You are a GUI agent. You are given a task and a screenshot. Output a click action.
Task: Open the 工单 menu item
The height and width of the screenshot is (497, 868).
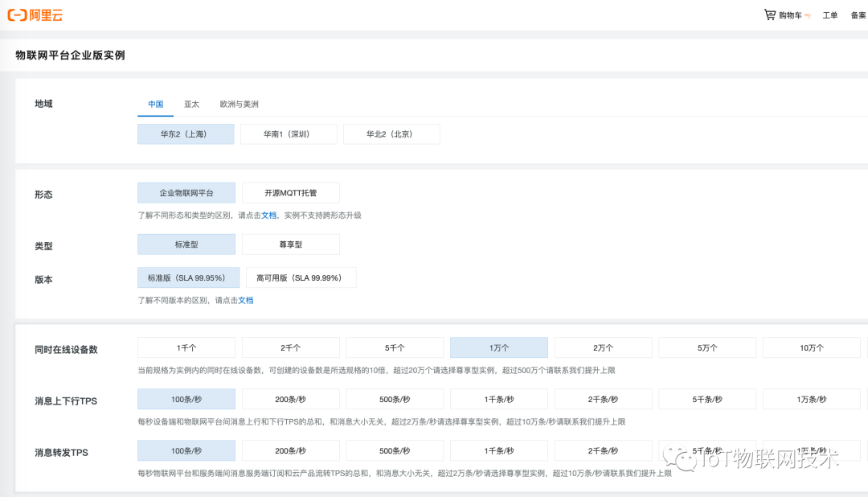pyautogui.click(x=829, y=15)
